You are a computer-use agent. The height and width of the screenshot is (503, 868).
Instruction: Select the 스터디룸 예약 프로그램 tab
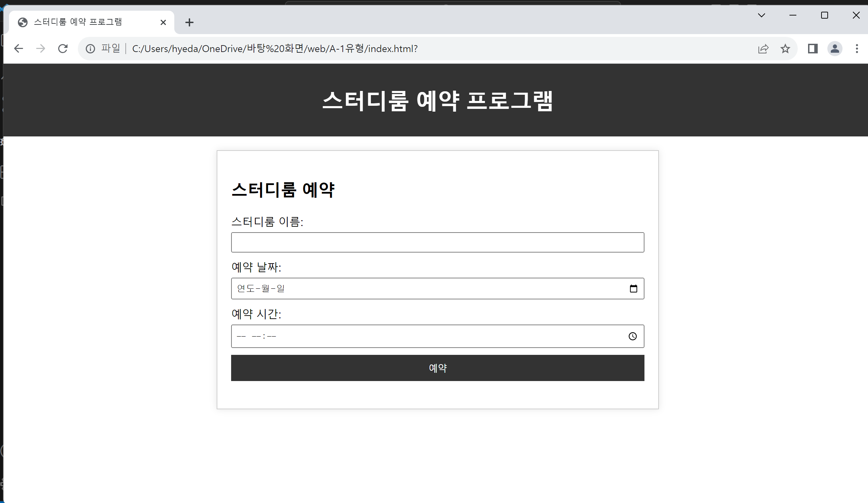coord(78,22)
